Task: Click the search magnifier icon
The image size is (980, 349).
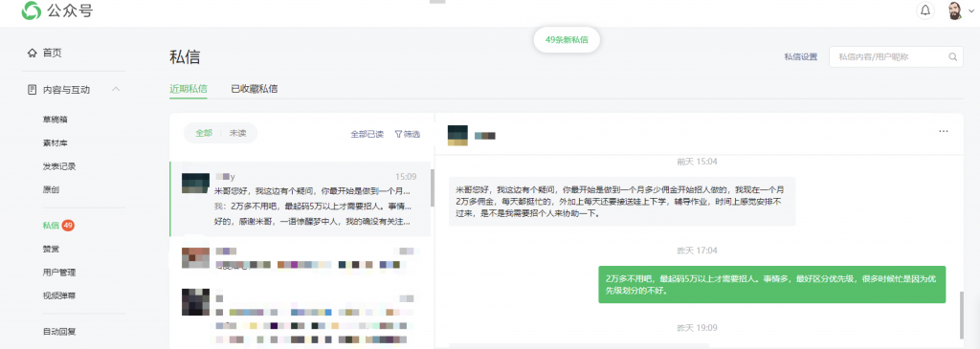Action: click(x=952, y=56)
